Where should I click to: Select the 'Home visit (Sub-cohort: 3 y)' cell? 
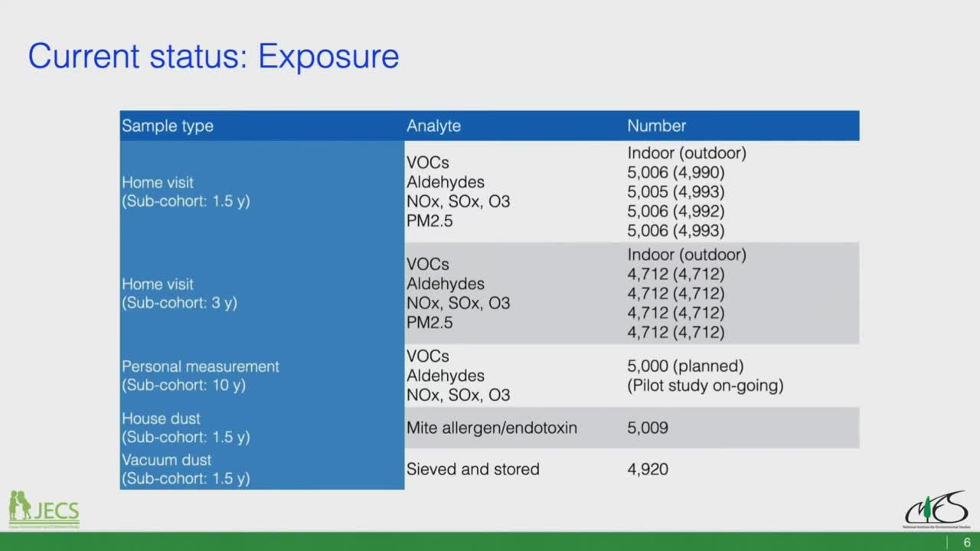point(180,294)
